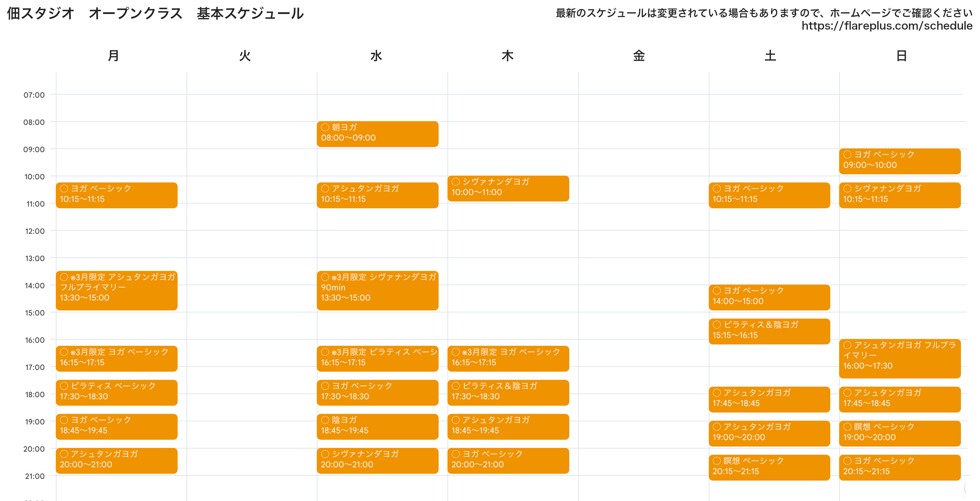
Task: Click circle icon on Thursday 10:00 シヴァナンダヨガ
Action: (455, 181)
